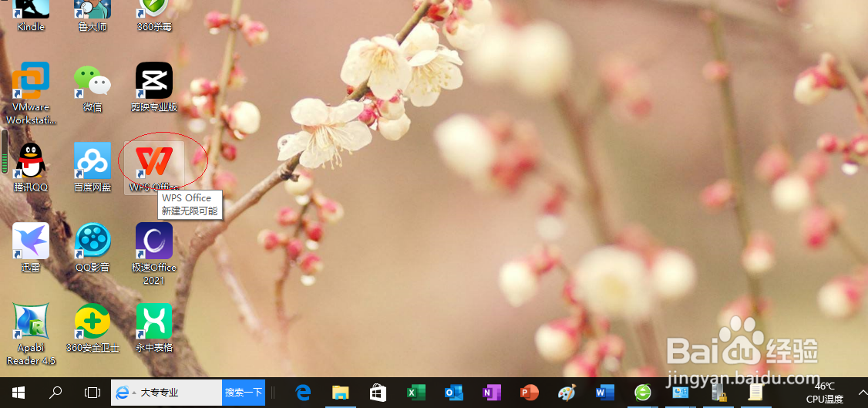
Task: Click the IE logo in search toolbar
Action: 122,393
